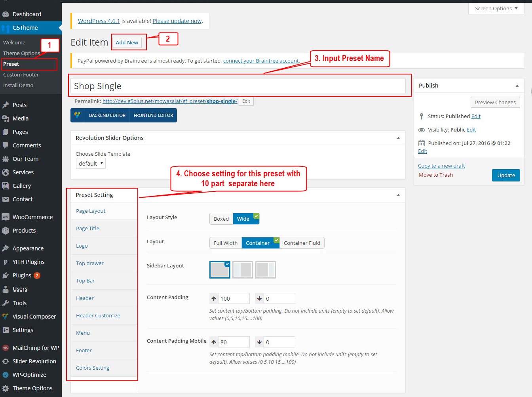
Task: Click the Gallery images icon
Action: (x=6, y=186)
